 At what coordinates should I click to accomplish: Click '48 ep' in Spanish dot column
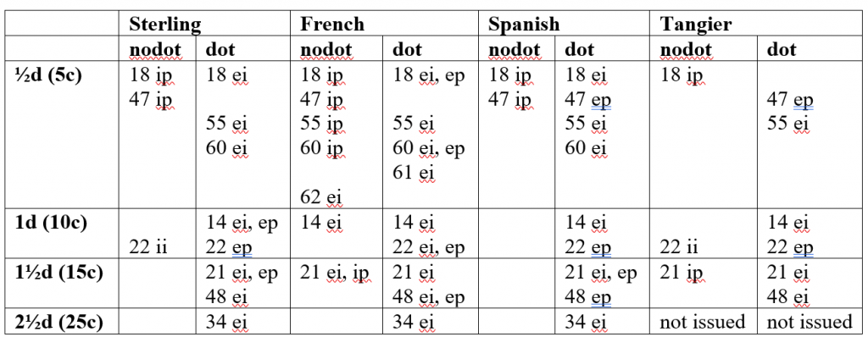[x=588, y=298]
